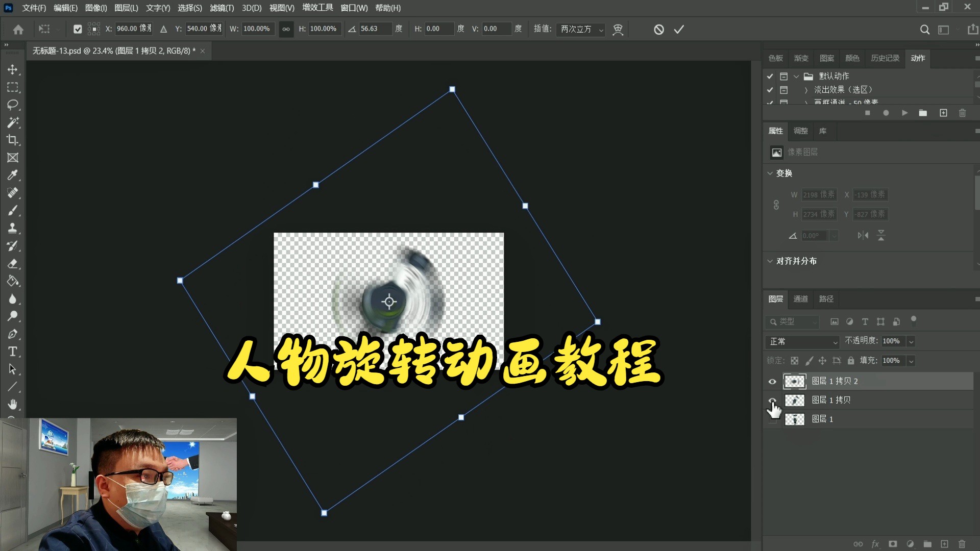Expand the 淡出效果（选区）action
Viewport: 980px width, 551px height.
[x=806, y=90]
